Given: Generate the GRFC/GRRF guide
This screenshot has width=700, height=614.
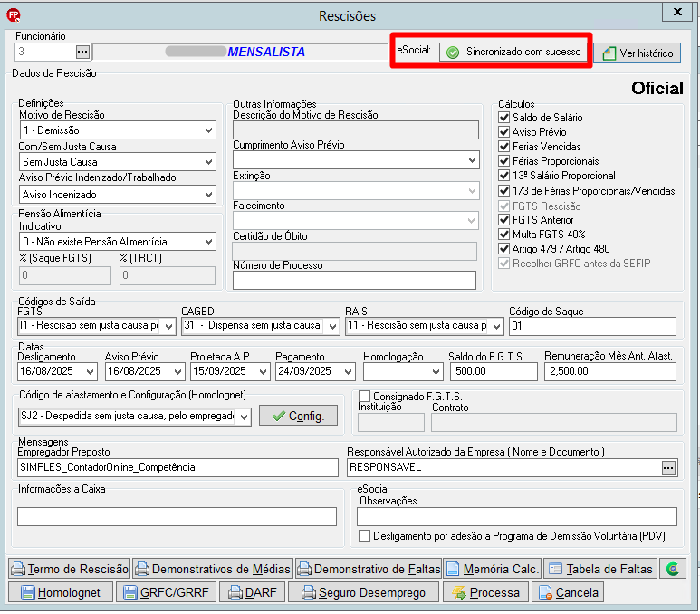Looking at the screenshot, I should tap(166, 592).
